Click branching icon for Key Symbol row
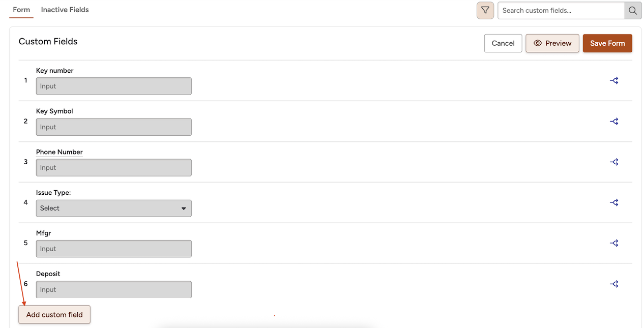The height and width of the screenshot is (328, 644). pyautogui.click(x=614, y=121)
